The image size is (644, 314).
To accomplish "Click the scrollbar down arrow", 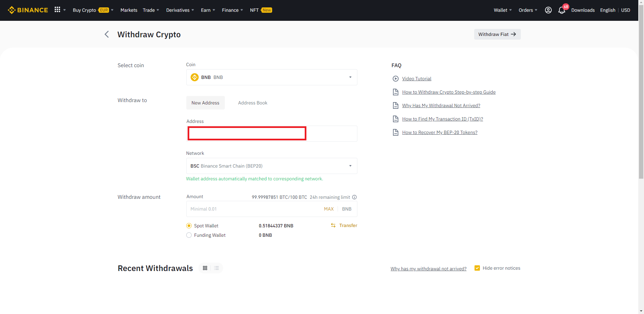I will 641,311.
